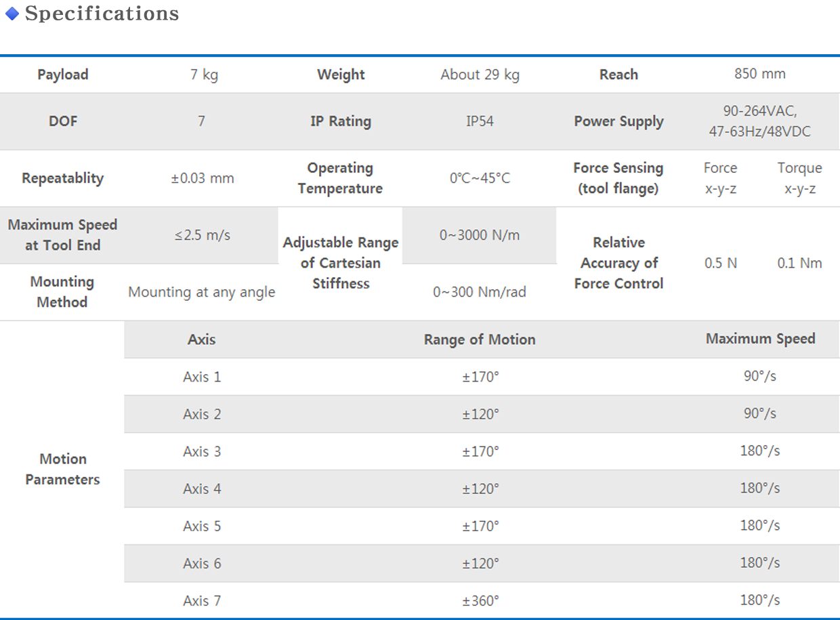Click the IP Rating label
This screenshot has width=840, height=620.
click(x=341, y=121)
